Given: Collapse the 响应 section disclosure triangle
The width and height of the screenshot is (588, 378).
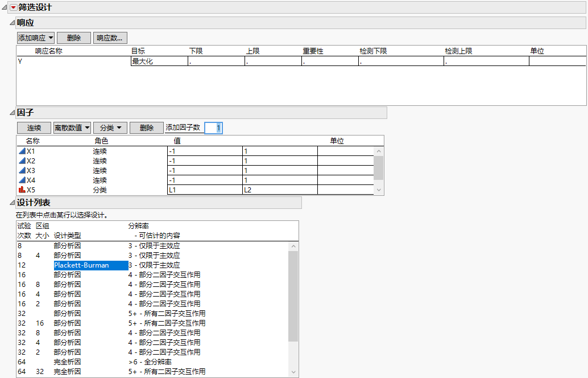Looking at the screenshot, I should [12, 23].
